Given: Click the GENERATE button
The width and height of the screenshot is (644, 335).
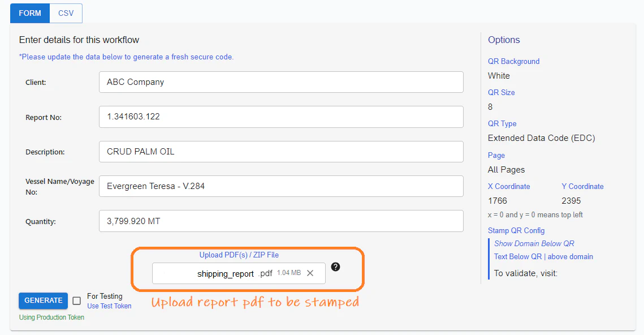Looking at the screenshot, I should tap(42, 301).
